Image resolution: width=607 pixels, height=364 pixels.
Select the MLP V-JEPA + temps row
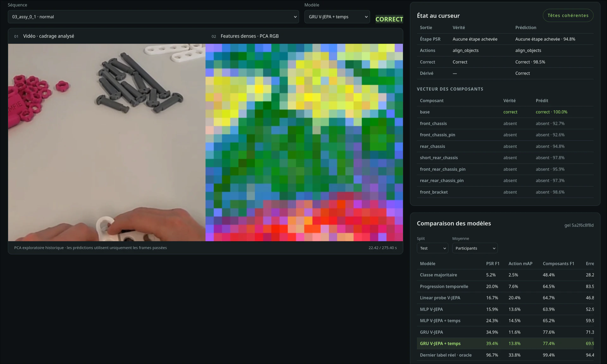pos(505,321)
